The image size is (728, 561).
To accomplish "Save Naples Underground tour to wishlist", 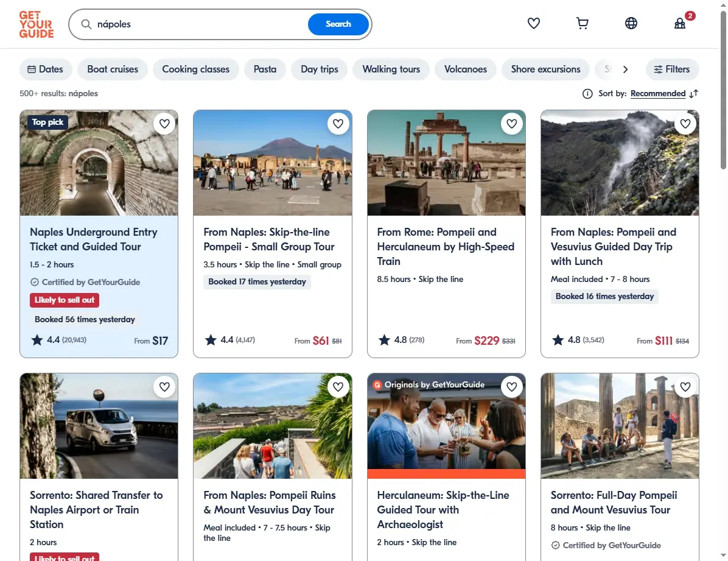I will click(164, 124).
